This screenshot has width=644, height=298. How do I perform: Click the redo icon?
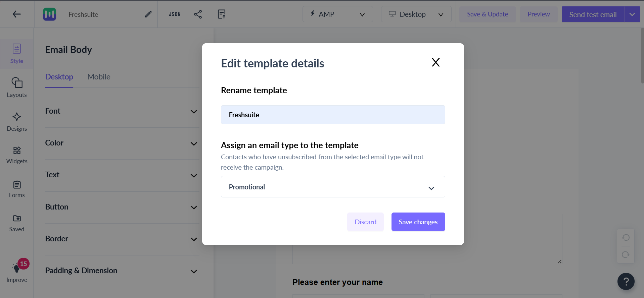[x=626, y=255]
